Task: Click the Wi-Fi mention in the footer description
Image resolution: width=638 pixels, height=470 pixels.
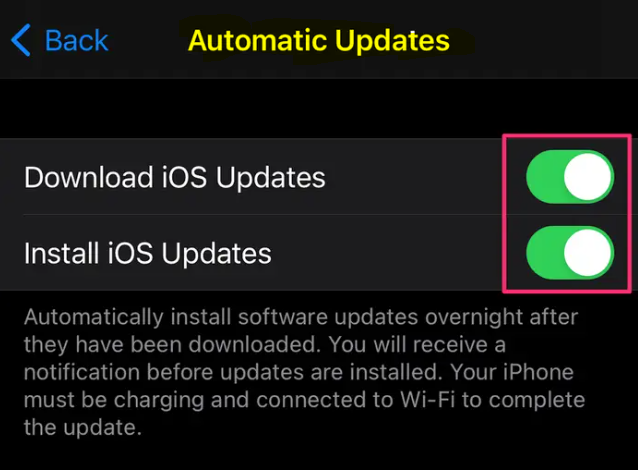Action: coord(428,399)
